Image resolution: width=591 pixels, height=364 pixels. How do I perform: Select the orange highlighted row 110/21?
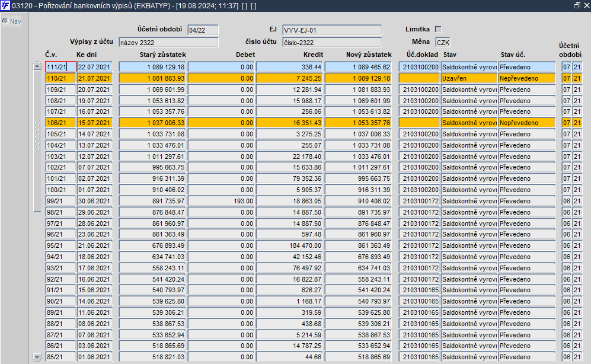click(313, 78)
